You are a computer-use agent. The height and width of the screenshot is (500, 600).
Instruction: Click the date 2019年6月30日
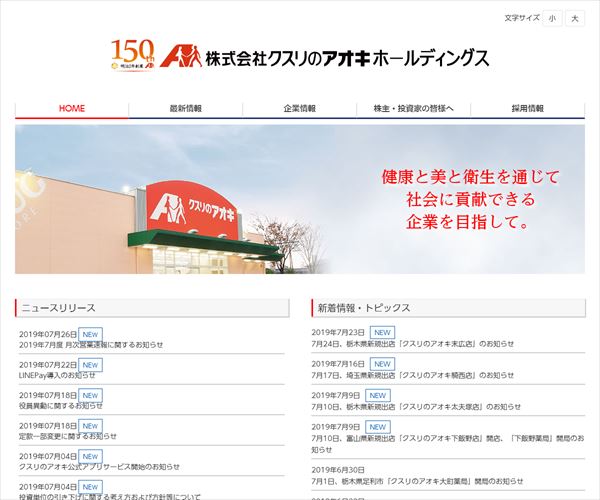pos(338,470)
